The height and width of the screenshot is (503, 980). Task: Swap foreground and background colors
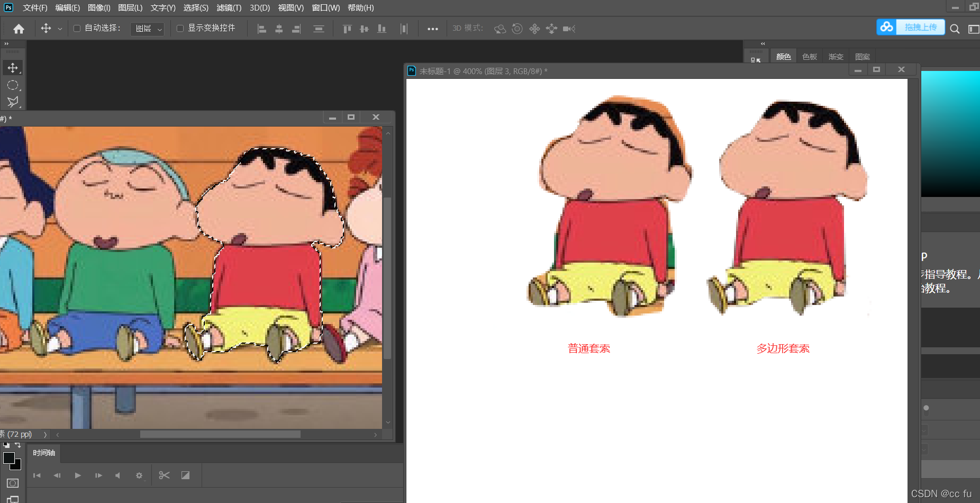click(17, 446)
